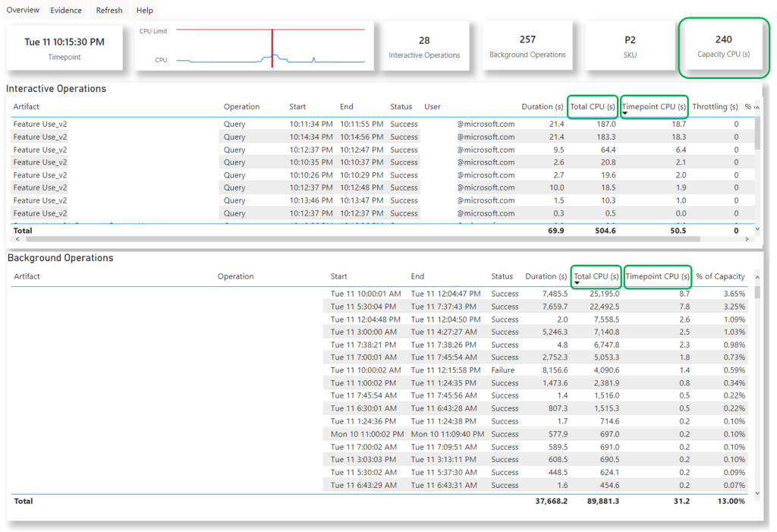The height and width of the screenshot is (532, 777).
Task: Sort Interactive Operations by Timepoint CPU (s)
Action: click(653, 106)
